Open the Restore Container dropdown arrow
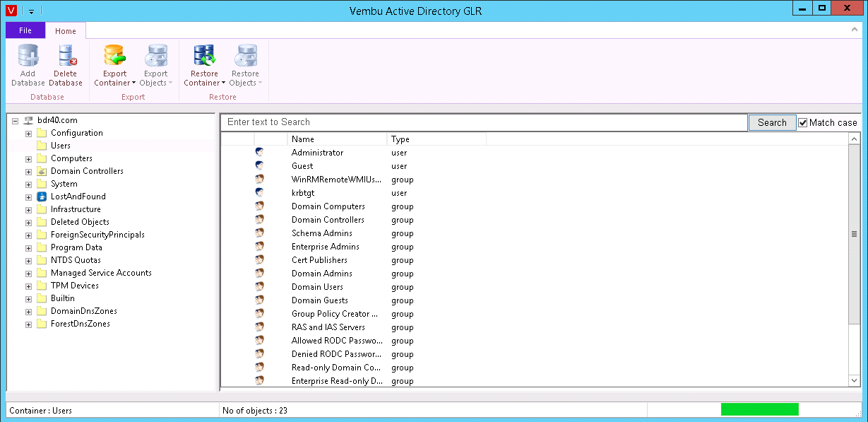868x422 pixels. tap(224, 83)
